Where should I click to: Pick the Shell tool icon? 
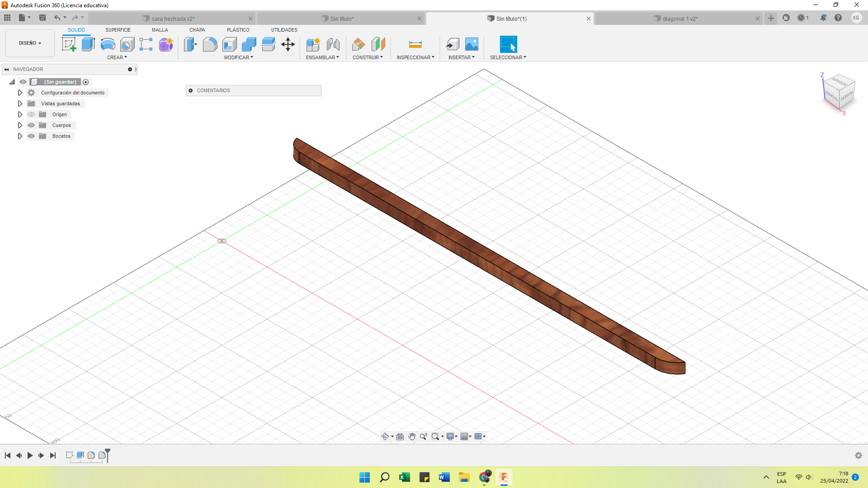point(230,44)
